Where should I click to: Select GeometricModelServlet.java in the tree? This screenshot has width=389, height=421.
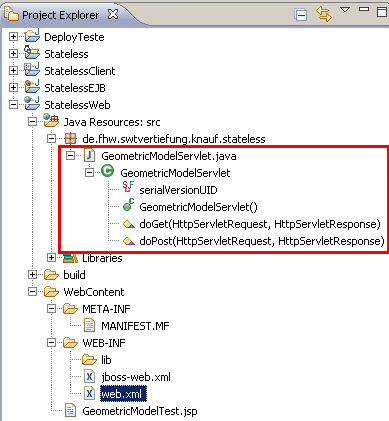click(169, 156)
